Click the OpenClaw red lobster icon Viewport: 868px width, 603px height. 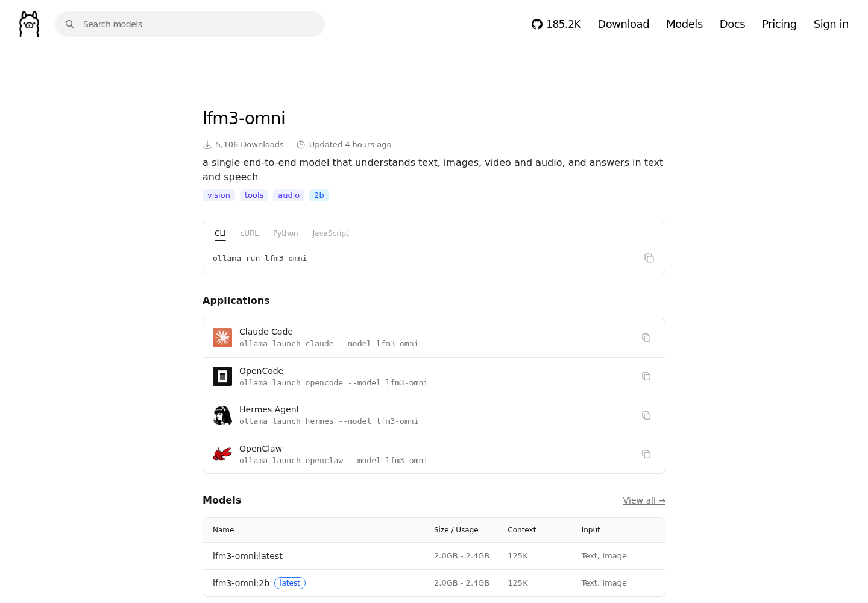pyautogui.click(x=222, y=454)
